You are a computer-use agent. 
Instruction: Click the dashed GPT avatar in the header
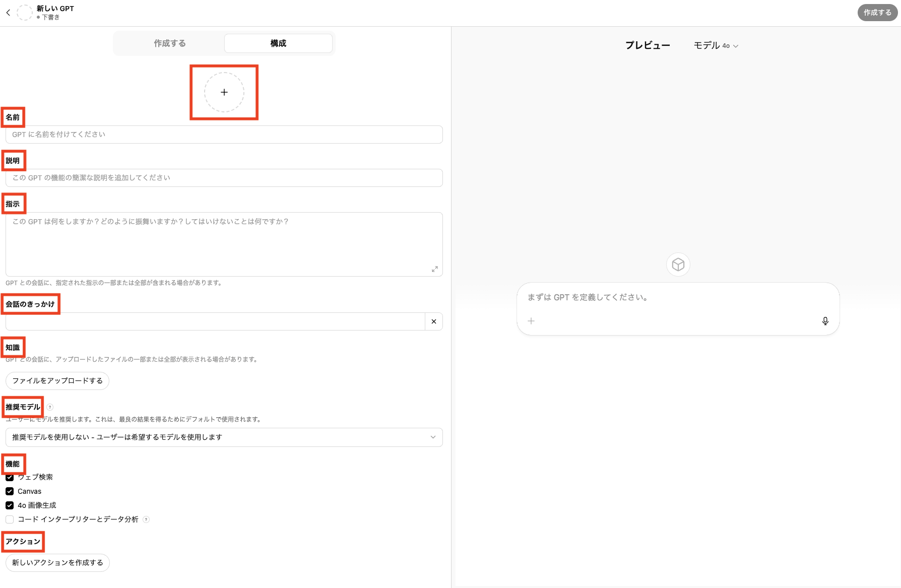tap(25, 13)
